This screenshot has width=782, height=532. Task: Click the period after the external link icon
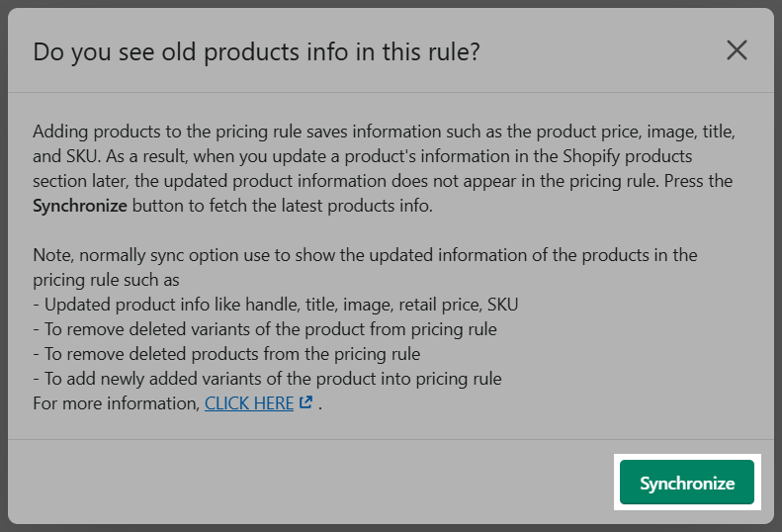tap(319, 404)
